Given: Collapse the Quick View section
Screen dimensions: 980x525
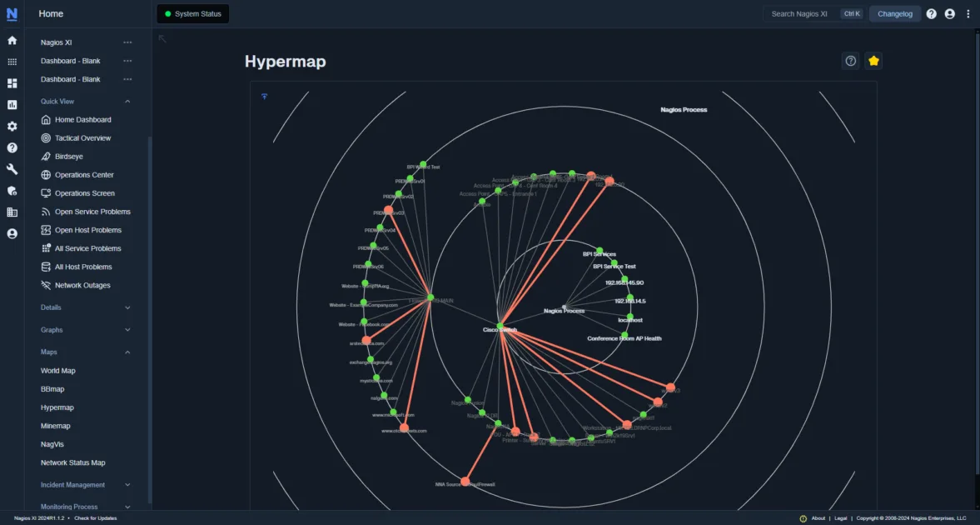Looking at the screenshot, I should tap(127, 101).
